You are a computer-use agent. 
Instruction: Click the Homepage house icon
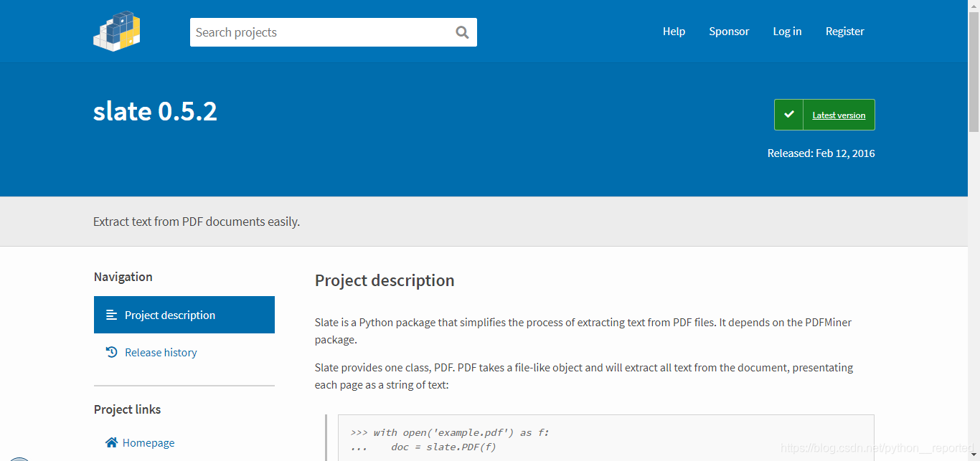coord(111,442)
